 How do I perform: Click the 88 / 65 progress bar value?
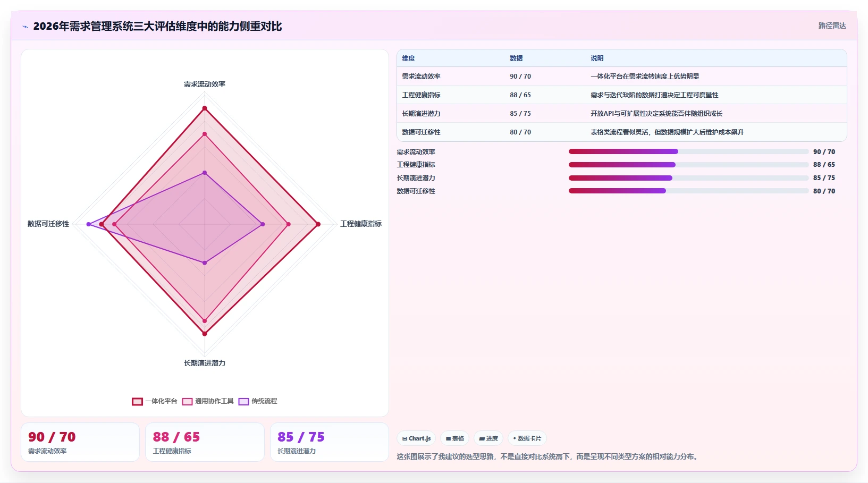824,165
